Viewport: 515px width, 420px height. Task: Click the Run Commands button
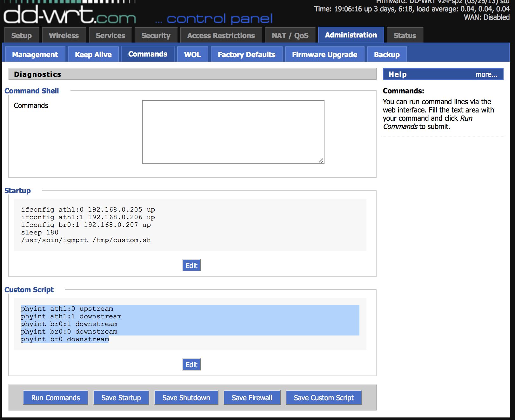tap(56, 397)
